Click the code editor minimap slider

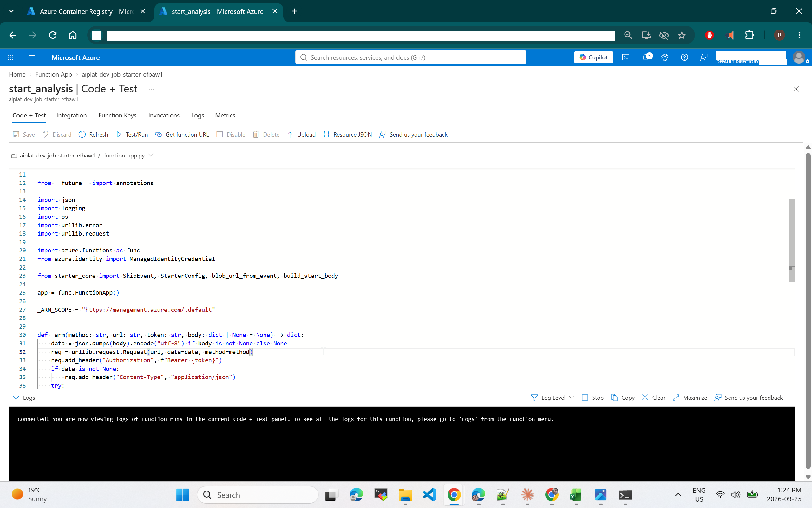pos(791,240)
